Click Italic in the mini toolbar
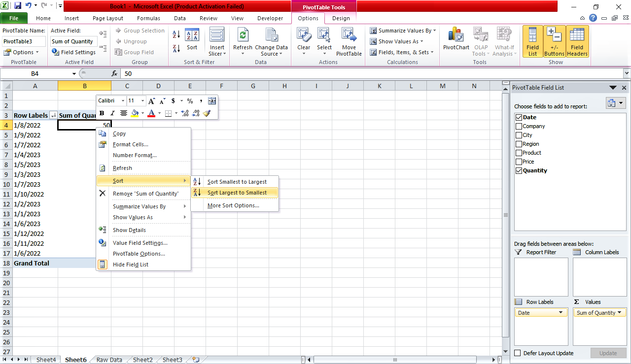The width and height of the screenshot is (631, 364). pyautogui.click(x=112, y=113)
